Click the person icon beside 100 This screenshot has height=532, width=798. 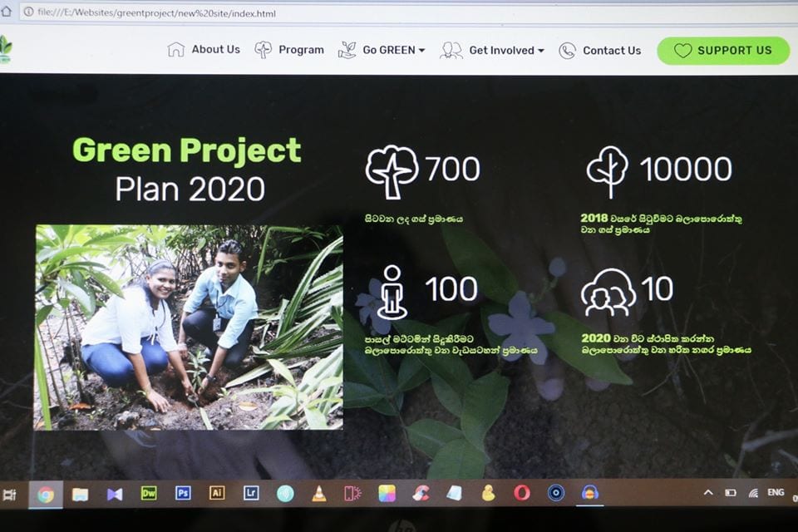pyautogui.click(x=391, y=292)
